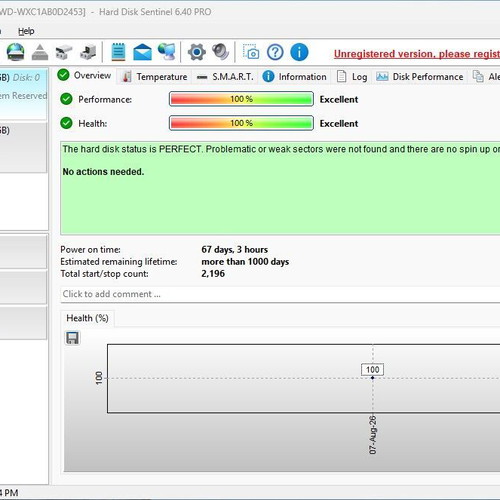This screenshot has height=500, width=500.
Task: Open configuration gear icon
Action: coord(197,52)
